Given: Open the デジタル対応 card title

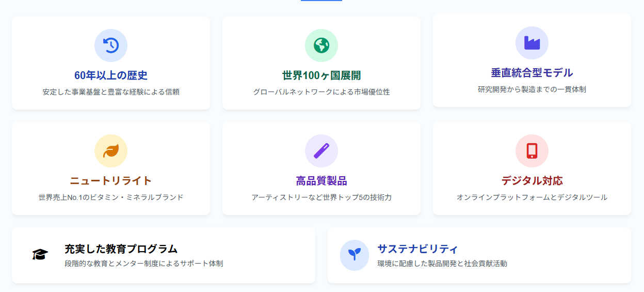Looking at the screenshot, I should pos(532,181).
